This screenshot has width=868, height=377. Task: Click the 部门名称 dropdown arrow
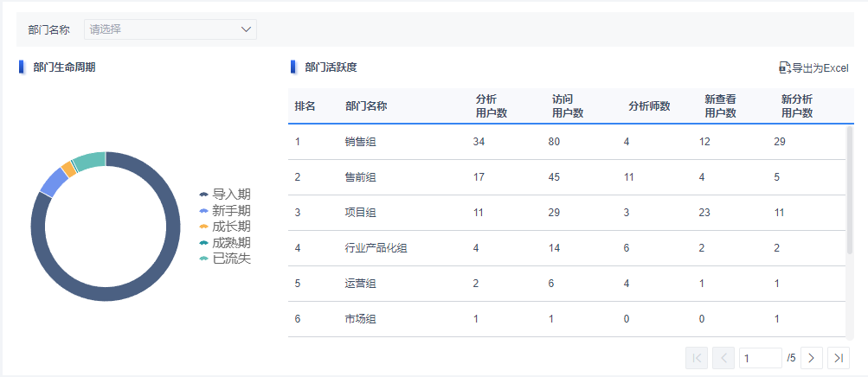click(246, 29)
